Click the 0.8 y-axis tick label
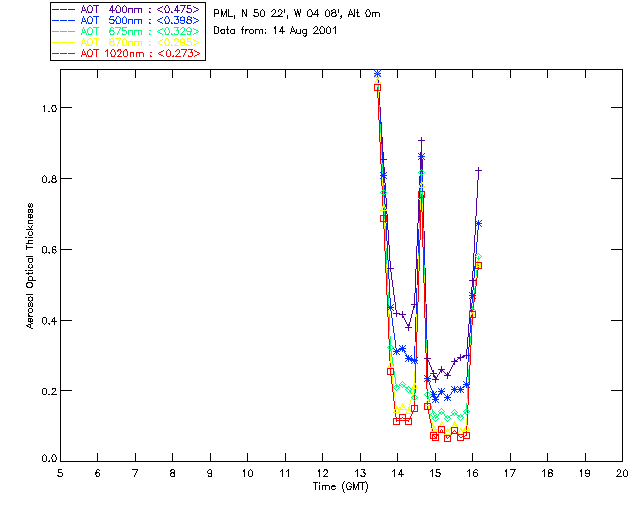This screenshot has width=640, height=512. coord(48,179)
